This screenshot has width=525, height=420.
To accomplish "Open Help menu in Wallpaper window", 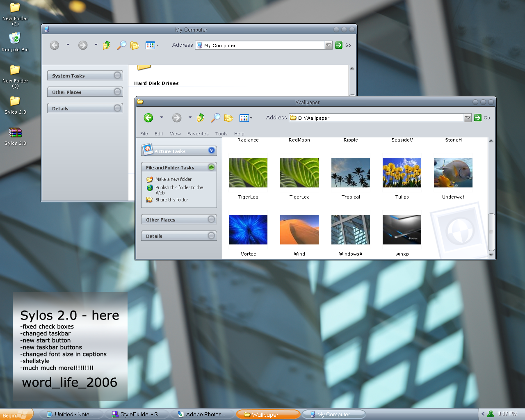I will pyautogui.click(x=239, y=134).
